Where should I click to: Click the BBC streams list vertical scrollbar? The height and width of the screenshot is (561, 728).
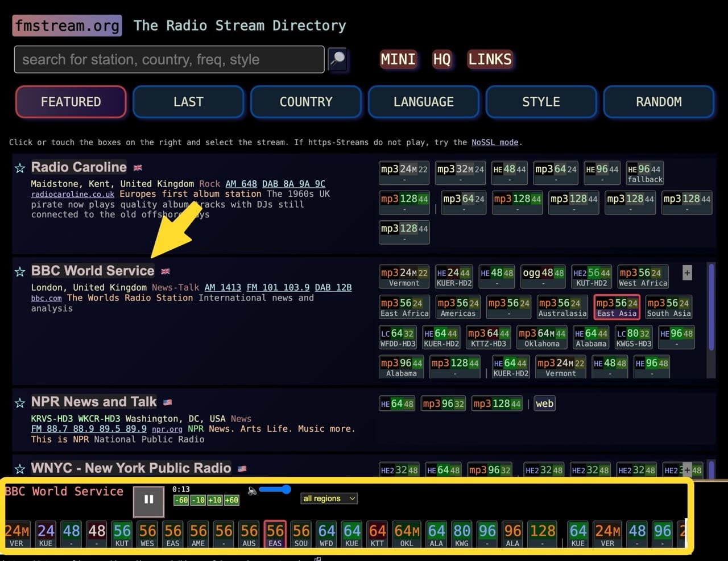(x=711, y=307)
